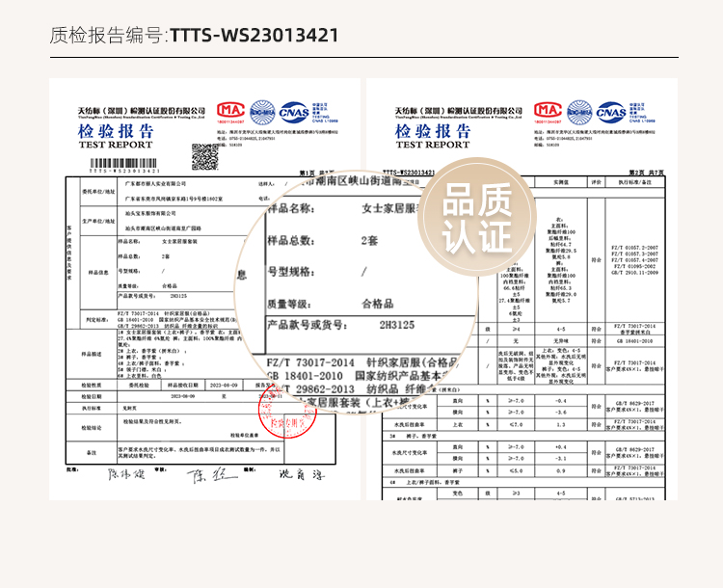Select report number TTTS-WS23013421 in the heading
This screenshot has width=723, height=588.
254,36
